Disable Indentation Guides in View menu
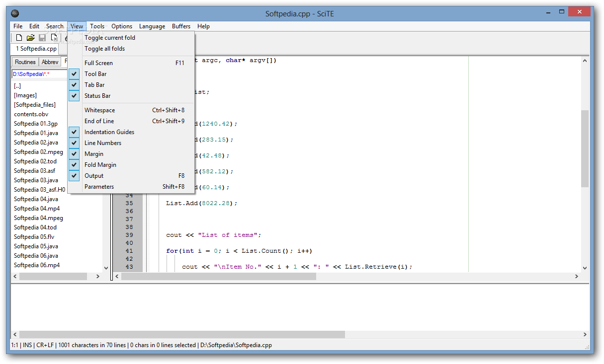The image size is (604, 364). [x=131, y=132]
